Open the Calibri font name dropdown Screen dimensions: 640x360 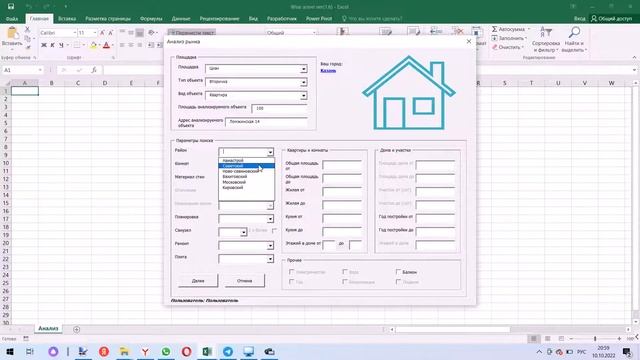[75, 33]
